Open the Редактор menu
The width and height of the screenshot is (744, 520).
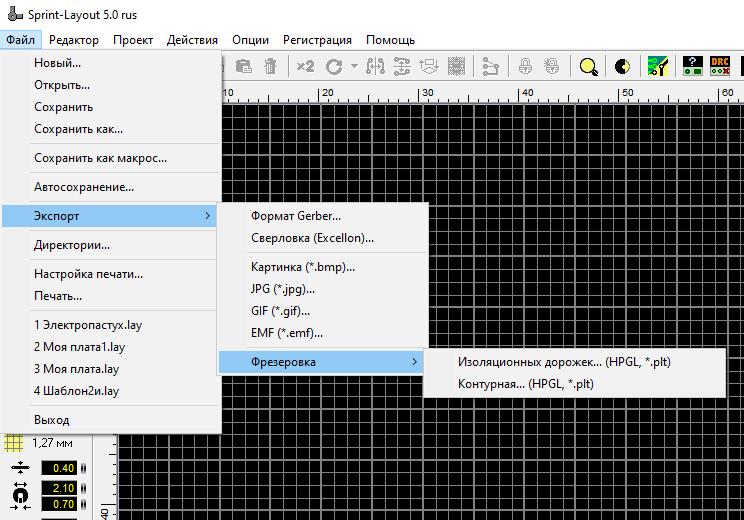[74, 40]
